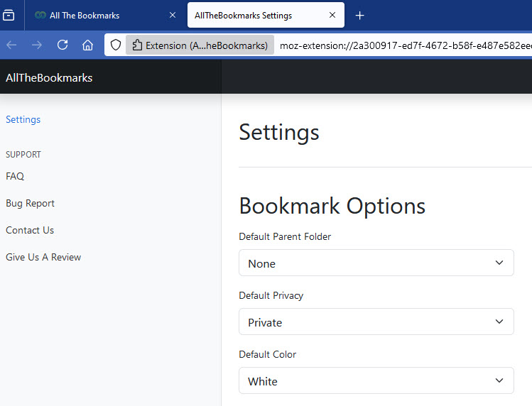Close the All The Bookmarks tab

[173, 16]
